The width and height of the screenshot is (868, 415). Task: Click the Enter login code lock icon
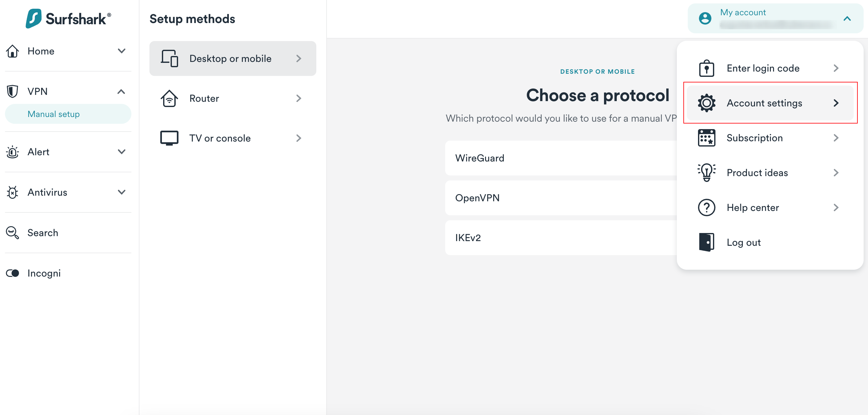click(x=706, y=68)
